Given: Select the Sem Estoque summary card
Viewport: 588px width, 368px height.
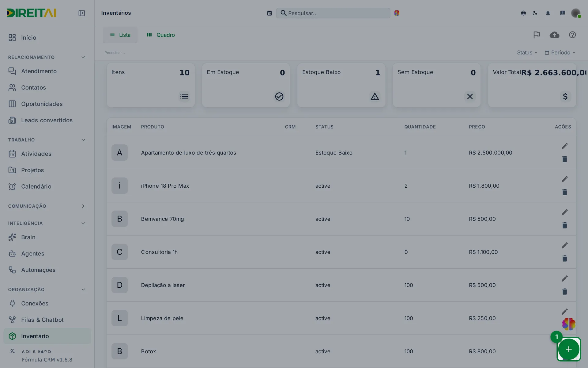Looking at the screenshot, I should point(437,85).
